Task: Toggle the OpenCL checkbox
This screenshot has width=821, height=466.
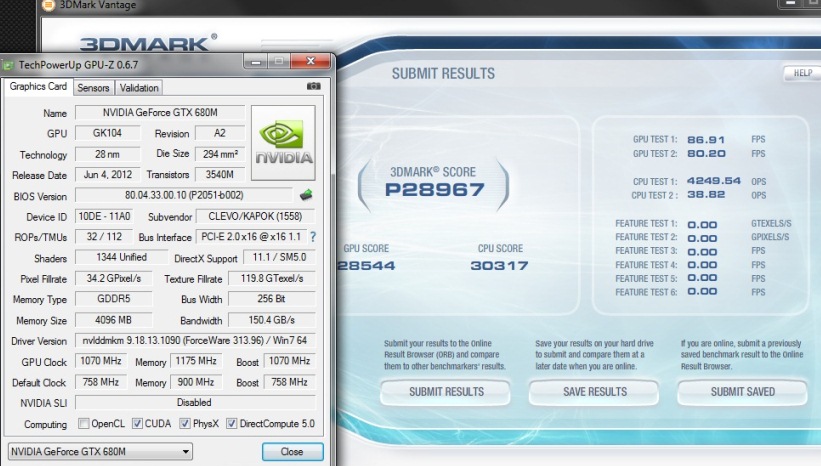Action: tap(83, 423)
